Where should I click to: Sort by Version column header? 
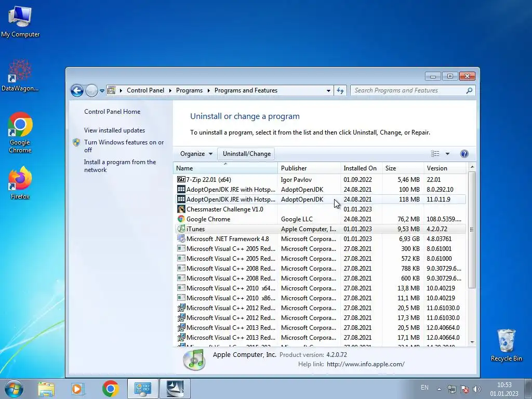click(x=445, y=168)
